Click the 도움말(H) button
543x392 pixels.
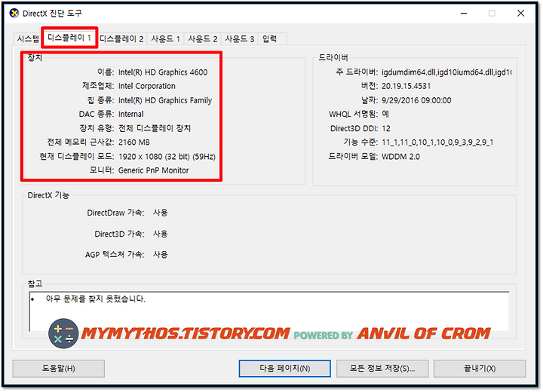click(x=59, y=369)
